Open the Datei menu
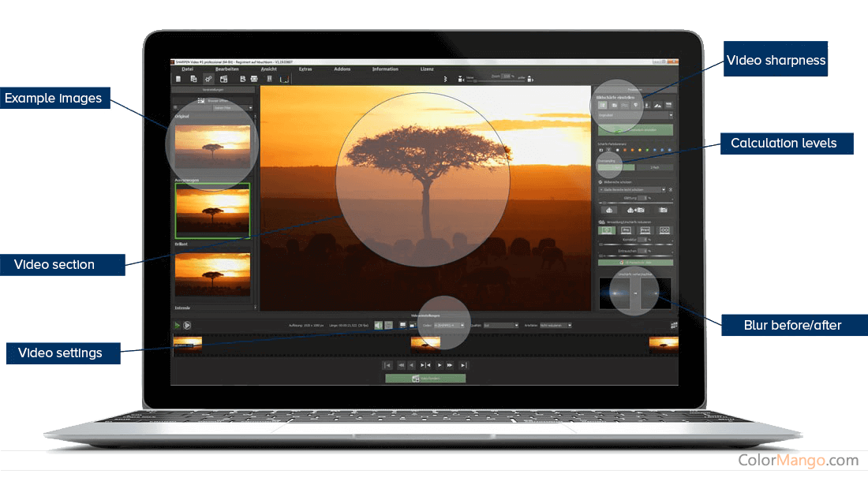Viewport: 868px width, 485px height. [x=187, y=69]
